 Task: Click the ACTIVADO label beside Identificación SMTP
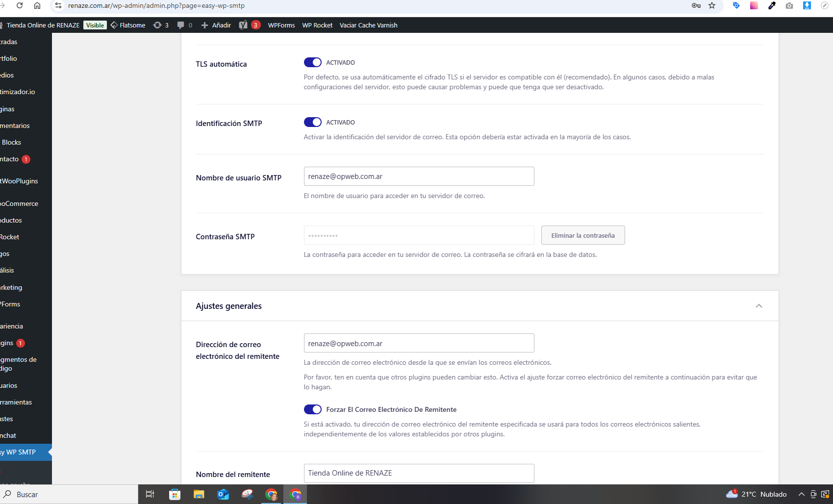coord(340,123)
